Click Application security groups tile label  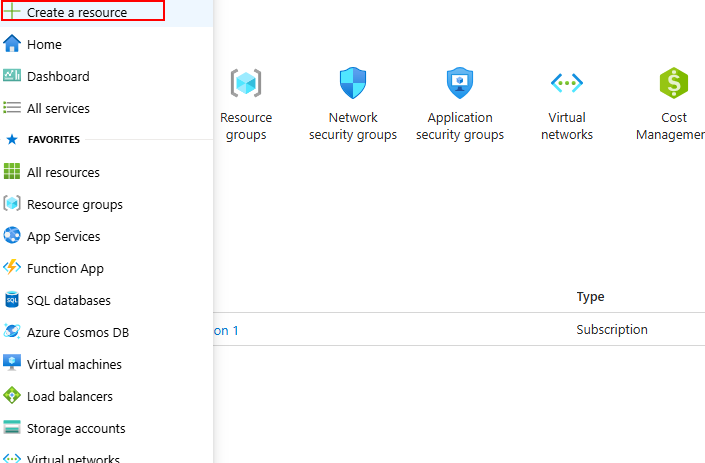point(460,126)
